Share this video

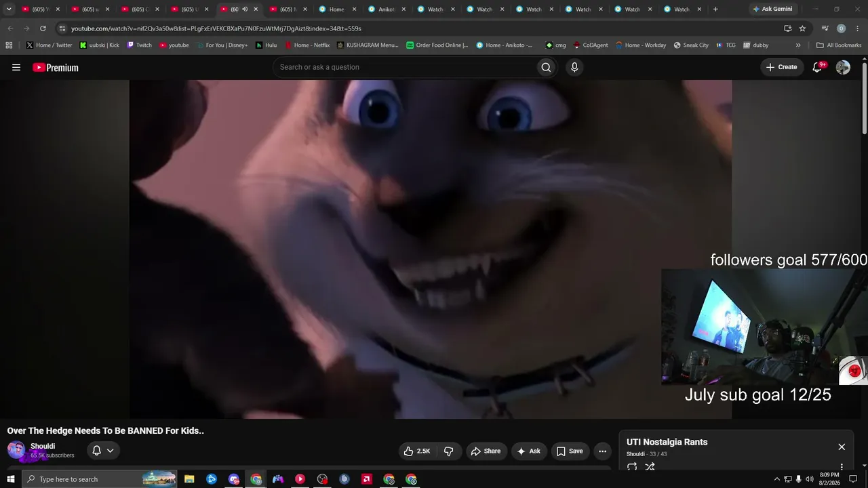pos(486,451)
